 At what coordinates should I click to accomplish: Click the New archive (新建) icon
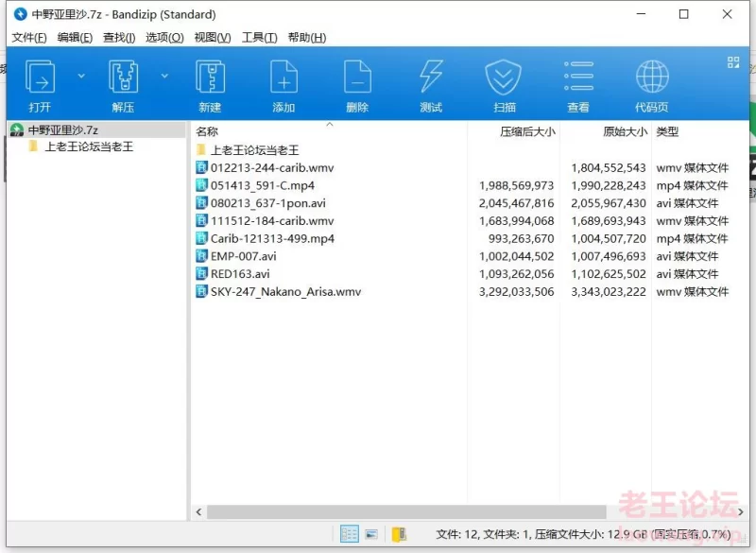(x=210, y=78)
